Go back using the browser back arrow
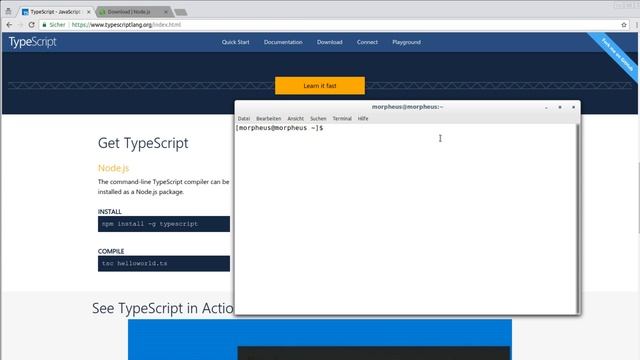This screenshot has height=360, width=640. 9,25
